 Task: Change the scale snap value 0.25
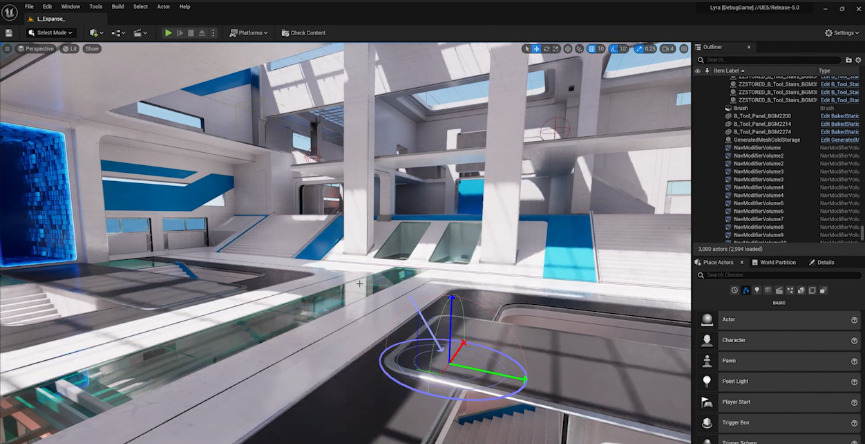coord(650,49)
